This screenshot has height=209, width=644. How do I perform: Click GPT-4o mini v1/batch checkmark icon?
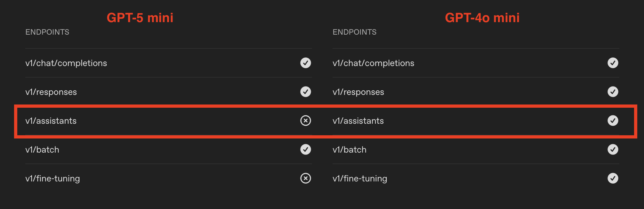tap(613, 149)
